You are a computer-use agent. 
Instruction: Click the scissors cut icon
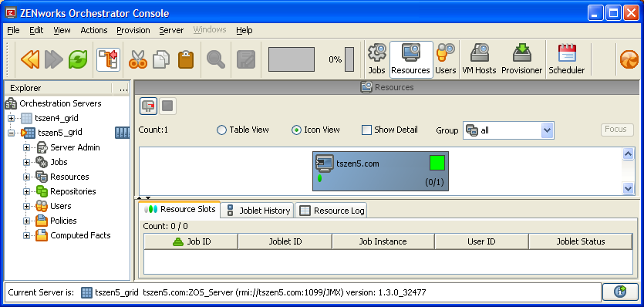point(138,59)
